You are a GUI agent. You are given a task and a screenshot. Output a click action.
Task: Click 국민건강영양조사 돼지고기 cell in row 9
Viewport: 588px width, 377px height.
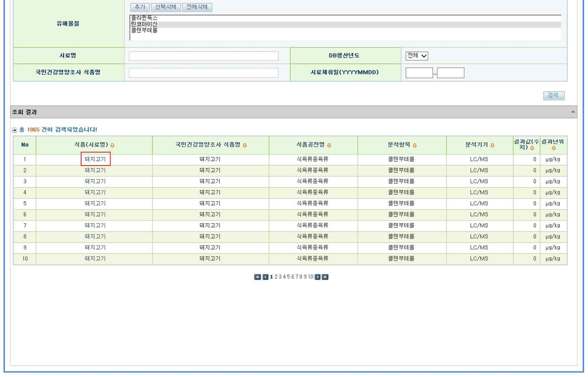click(210, 248)
